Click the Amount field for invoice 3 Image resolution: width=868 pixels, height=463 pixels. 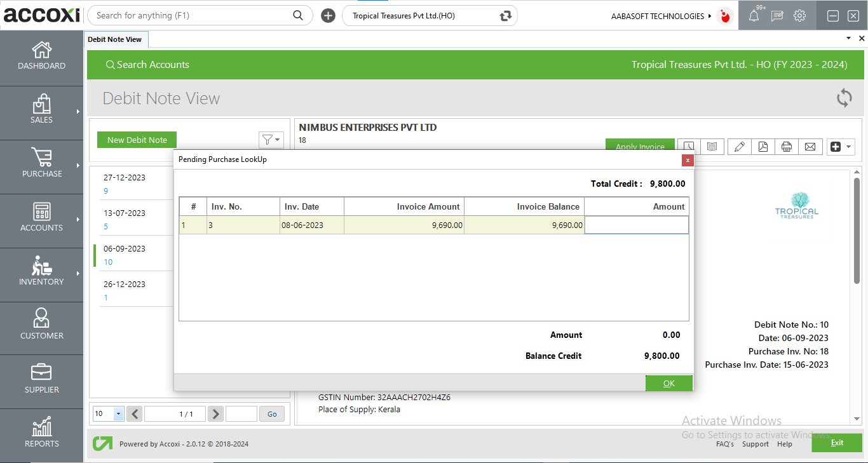[636, 224]
